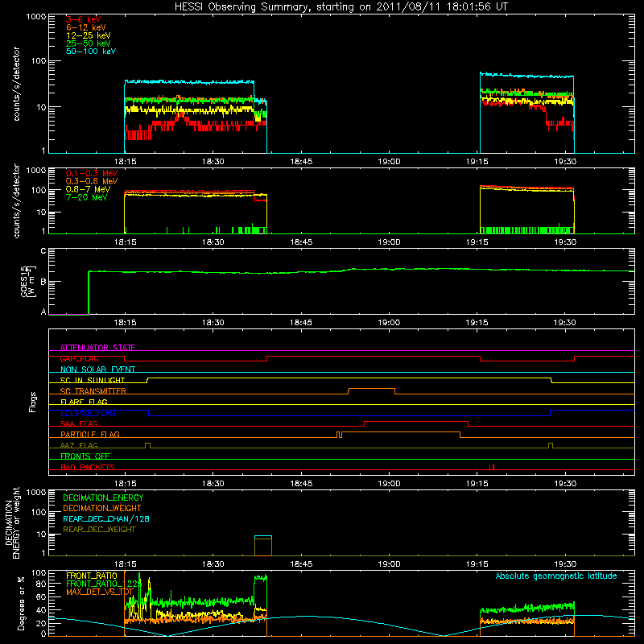The width and height of the screenshot is (644, 644).
Task: Select the SAA_FLAG label
Action: [79, 423]
